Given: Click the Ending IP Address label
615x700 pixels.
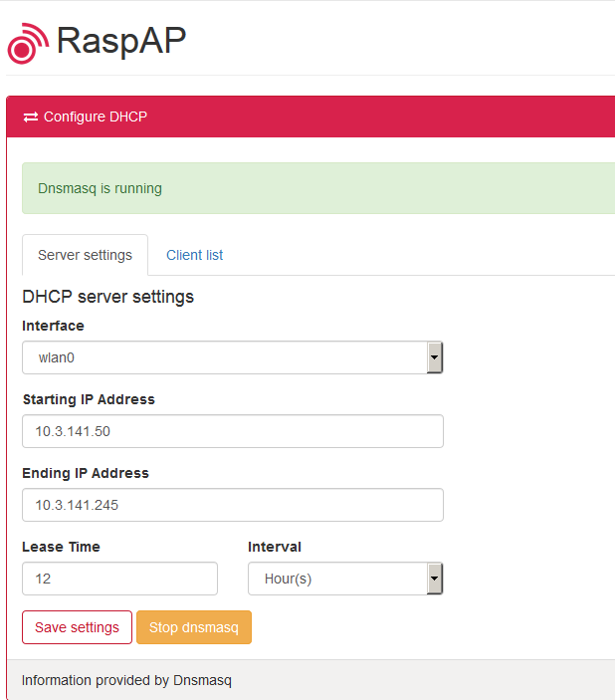Looking at the screenshot, I should point(86,473).
